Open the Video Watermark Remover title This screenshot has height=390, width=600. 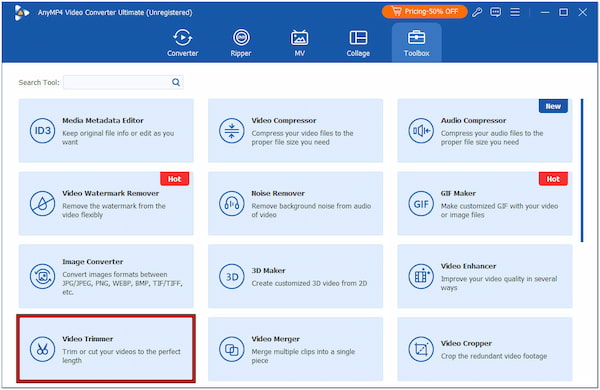pos(111,193)
